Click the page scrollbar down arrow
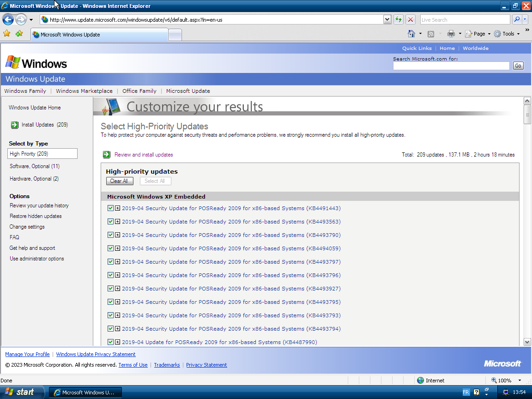532x399 pixels. pyautogui.click(x=527, y=342)
